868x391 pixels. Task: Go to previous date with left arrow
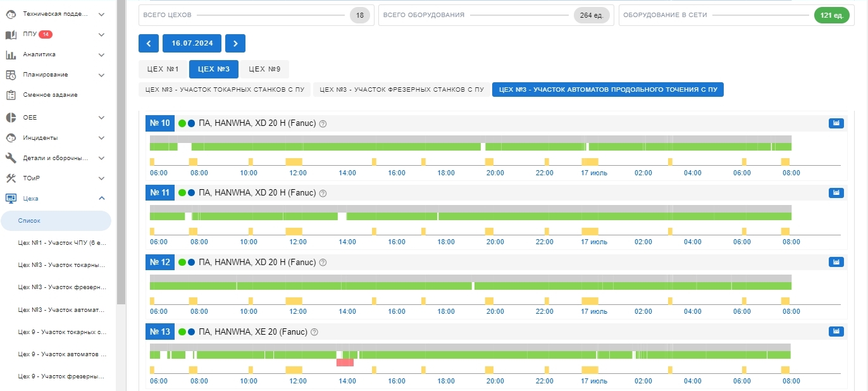149,44
